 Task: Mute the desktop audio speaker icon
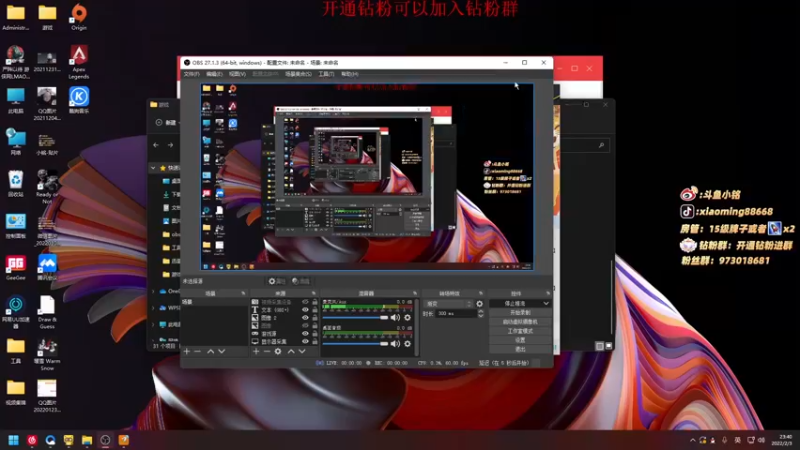coord(395,343)
